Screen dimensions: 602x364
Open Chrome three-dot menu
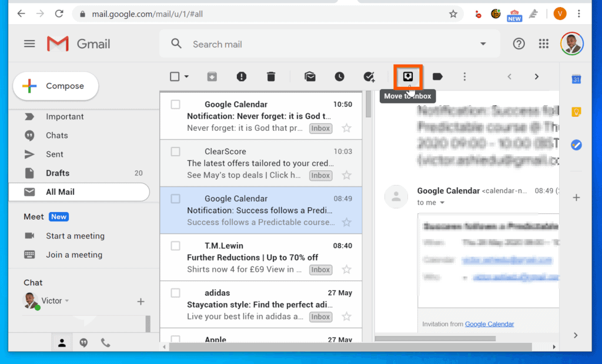point(579,14)
